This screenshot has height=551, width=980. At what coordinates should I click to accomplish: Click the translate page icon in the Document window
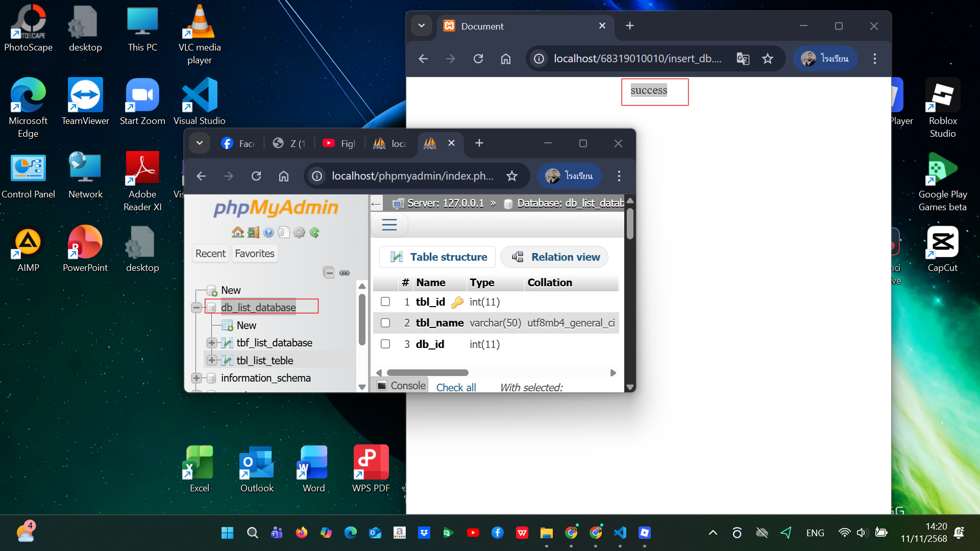[743, 59]
